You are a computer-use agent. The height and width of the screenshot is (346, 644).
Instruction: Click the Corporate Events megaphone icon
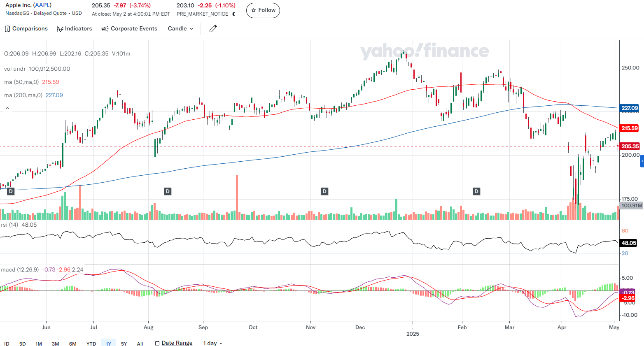click(105, 29)
